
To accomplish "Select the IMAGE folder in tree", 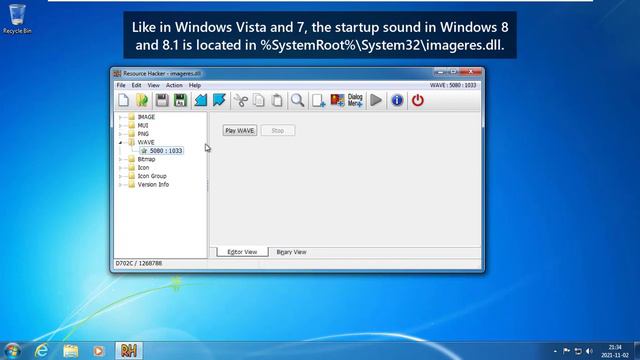I will (x=142, y=117).
